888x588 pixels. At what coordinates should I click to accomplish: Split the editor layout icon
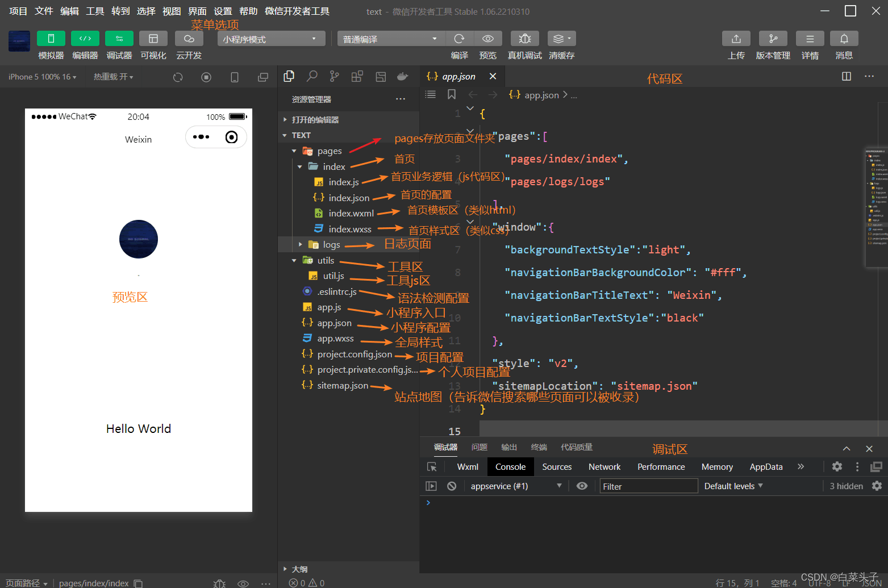(x=847, y=76)
